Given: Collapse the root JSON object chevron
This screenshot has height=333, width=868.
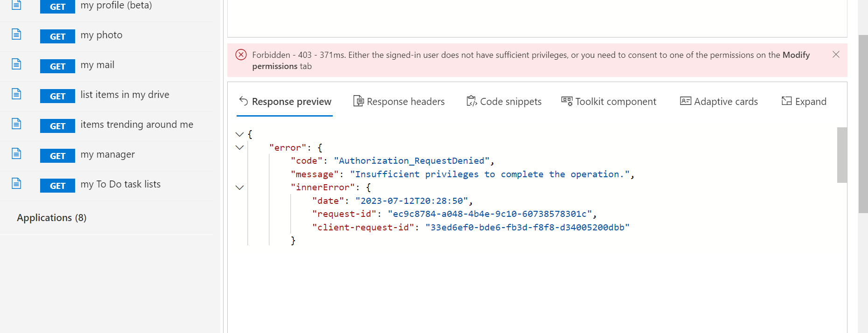Looking at the screenshot, I should (x=239, y=134).
